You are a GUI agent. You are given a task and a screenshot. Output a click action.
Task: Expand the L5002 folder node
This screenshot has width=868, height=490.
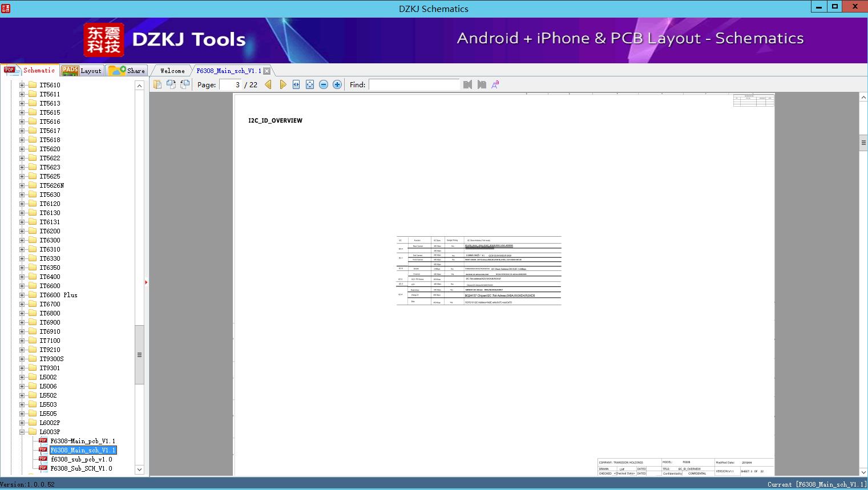pos(22,377)
